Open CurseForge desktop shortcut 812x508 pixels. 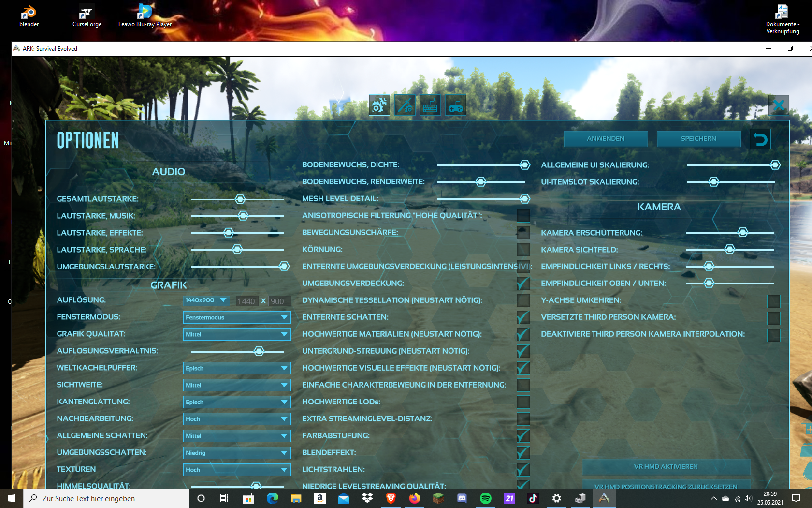click(87, 16)
